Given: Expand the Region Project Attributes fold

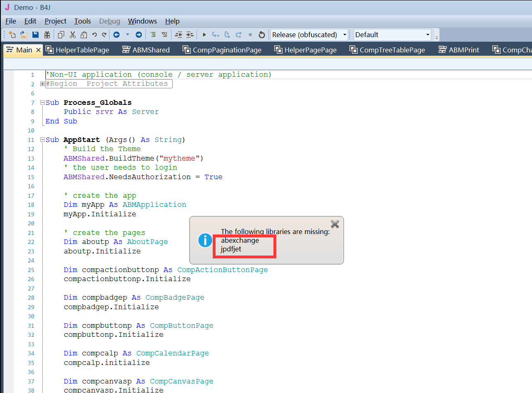Looking at the screenshot, I should [x=43, y=84].
